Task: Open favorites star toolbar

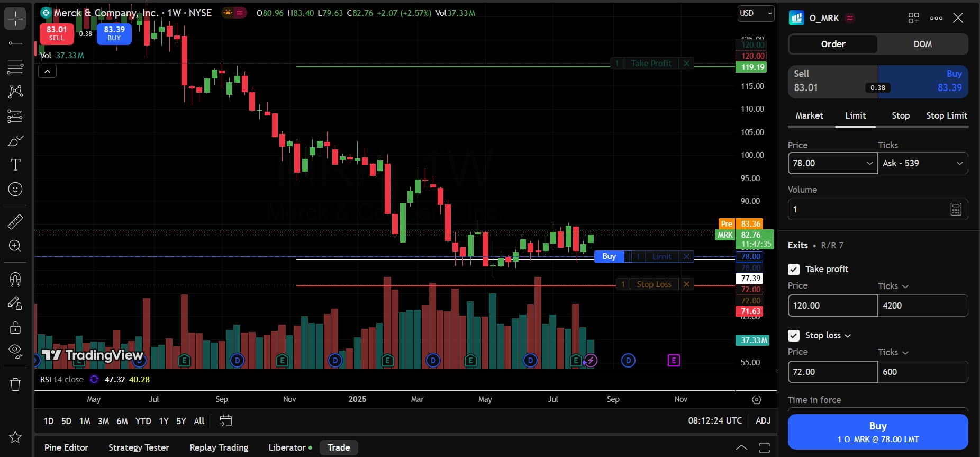Action: click(15, 437)
